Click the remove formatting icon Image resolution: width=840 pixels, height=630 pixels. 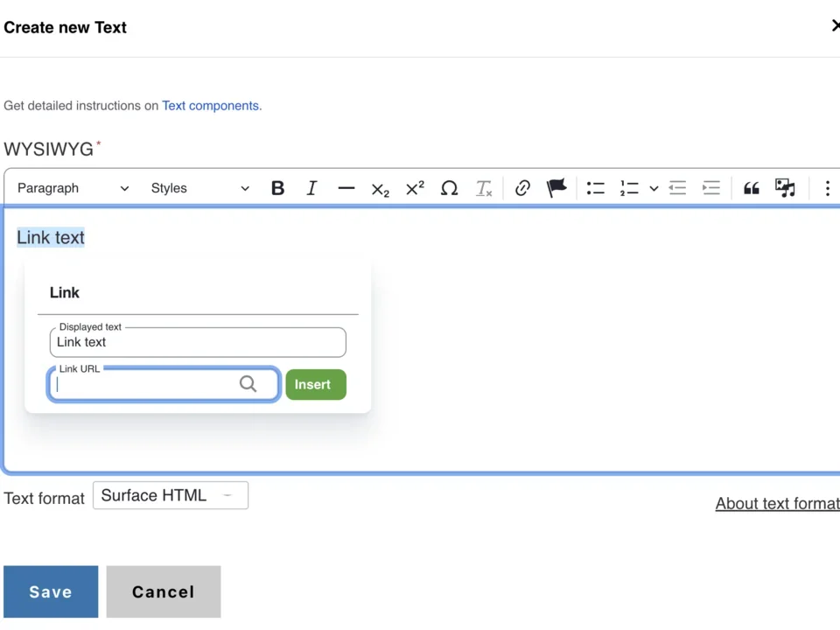[x=484, y=188]
